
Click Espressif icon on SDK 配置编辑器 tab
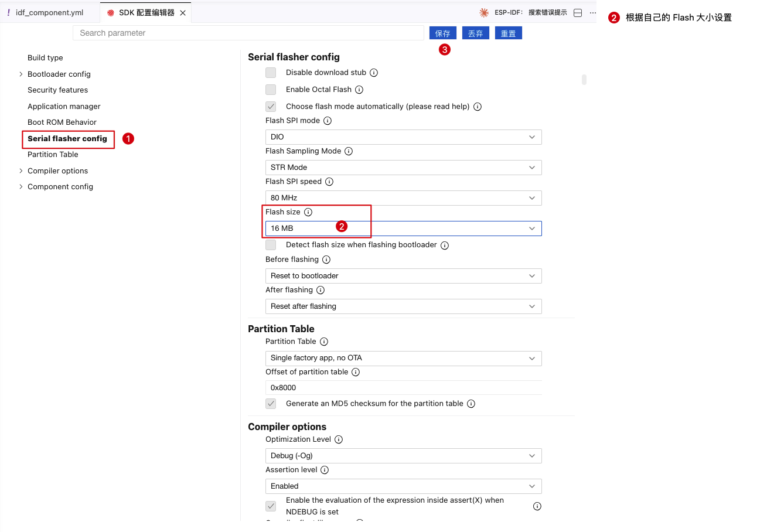pyautogui.click(x=111, y=13)
